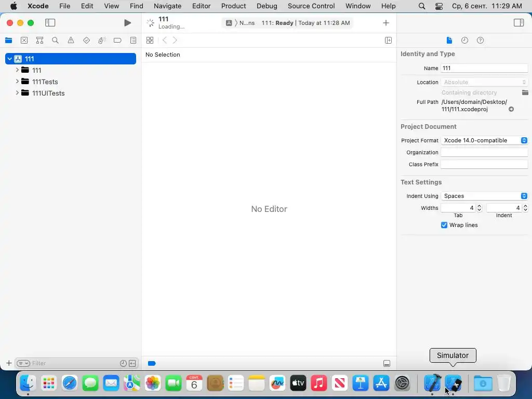Run the project with the play button
Viewport: 532px width, 399px height.
[128, 23]
